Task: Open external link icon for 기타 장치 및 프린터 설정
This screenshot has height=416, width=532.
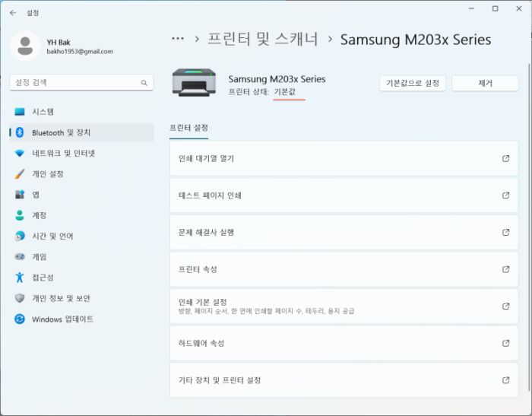Action: tap(506, 380)
